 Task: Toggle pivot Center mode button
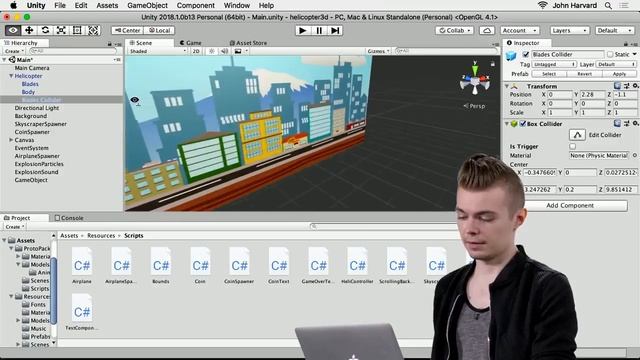tap(128, 30)
